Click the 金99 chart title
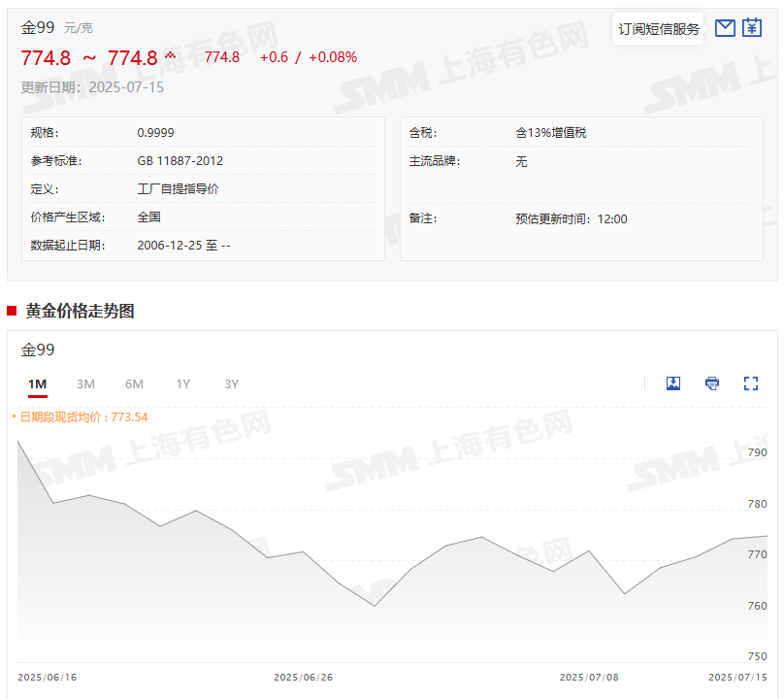 [x=38, y=349]
